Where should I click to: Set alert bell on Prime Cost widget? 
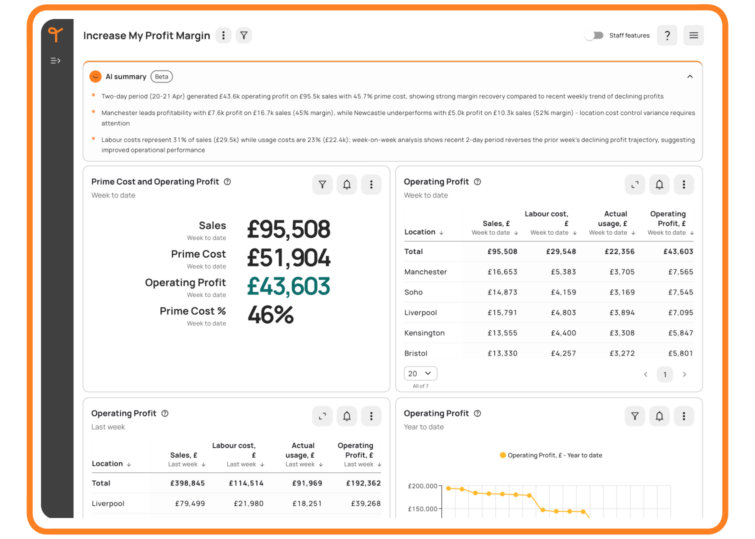347,184
